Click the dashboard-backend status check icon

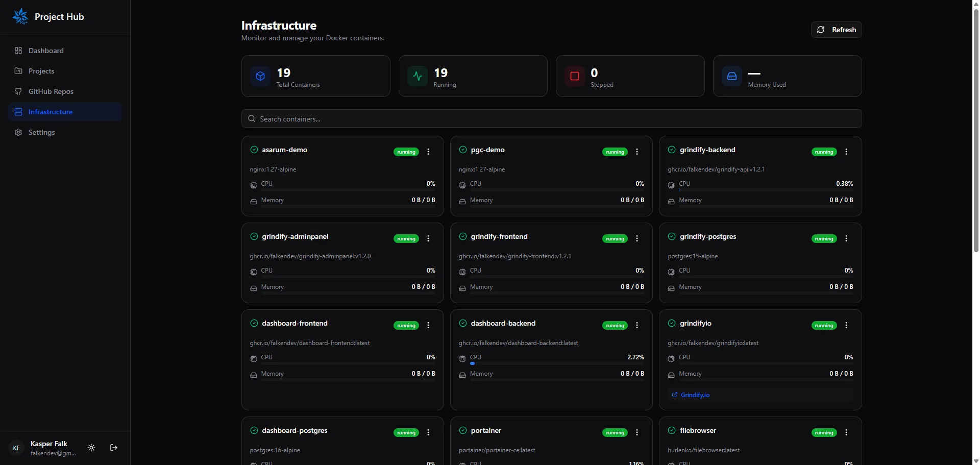tap(463, 323)
